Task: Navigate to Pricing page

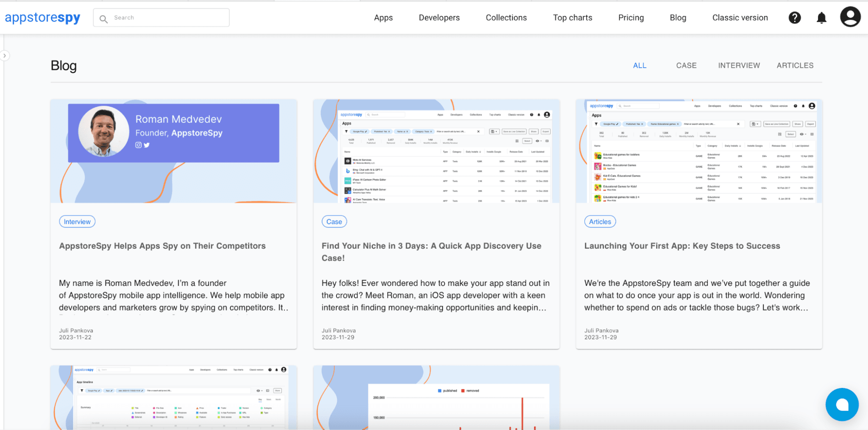Action: click(630, 18)
